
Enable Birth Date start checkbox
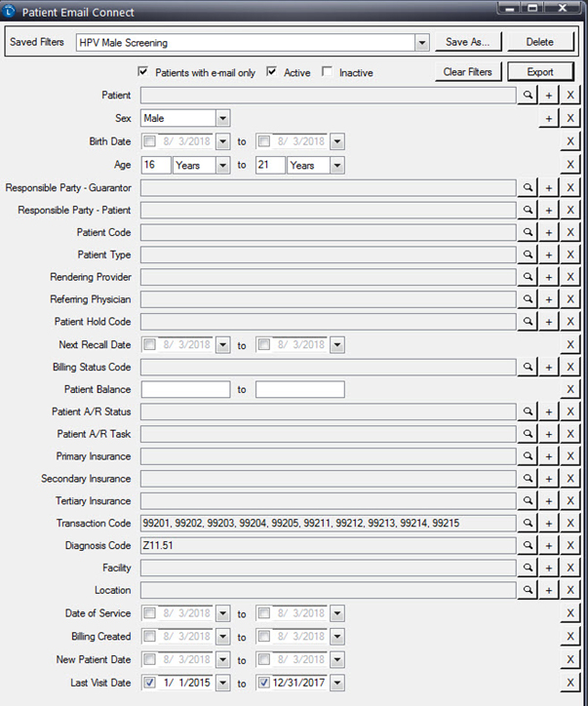pos(150,141)
